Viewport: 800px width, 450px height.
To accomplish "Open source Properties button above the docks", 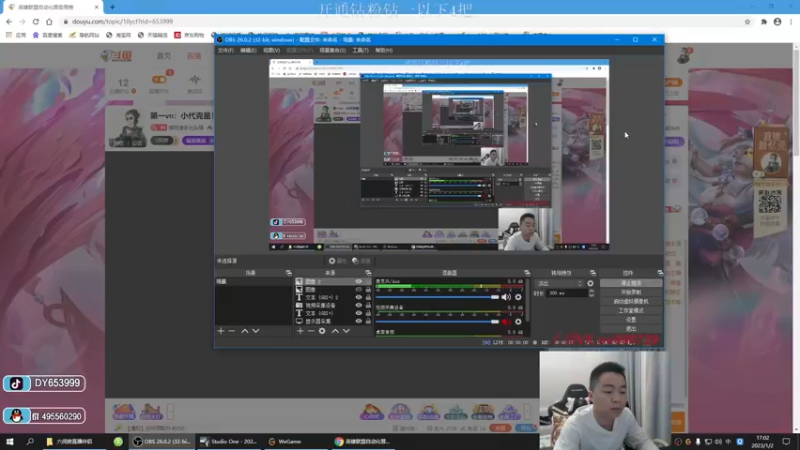I will [x=337, y=261].
